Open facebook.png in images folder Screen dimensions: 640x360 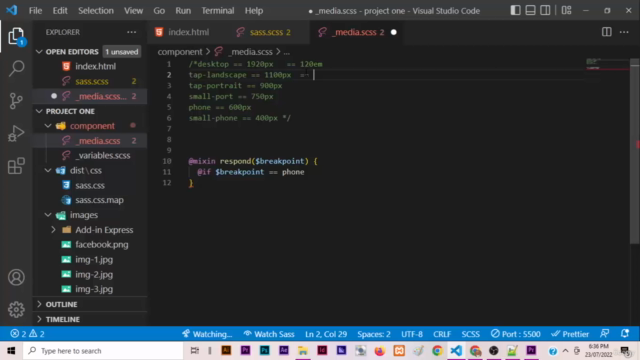pos(90,244)
